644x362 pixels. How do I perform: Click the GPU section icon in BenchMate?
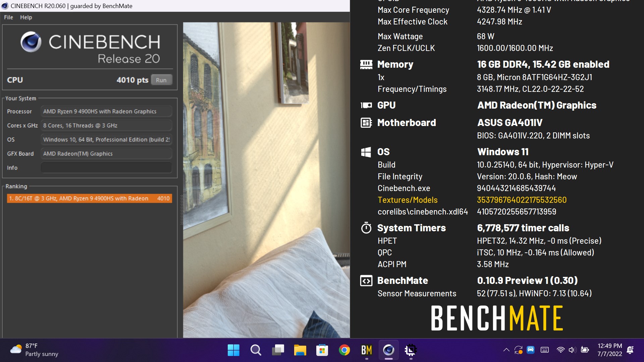366,105
